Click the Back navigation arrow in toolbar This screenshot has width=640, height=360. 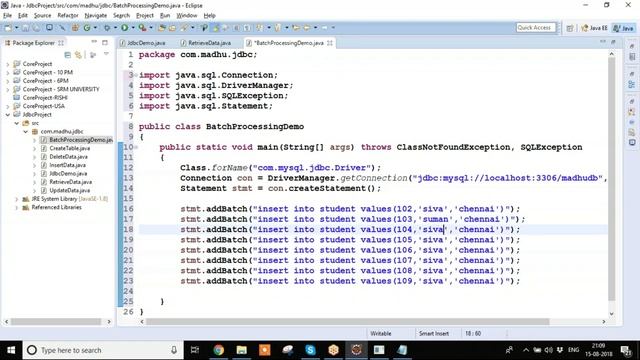click(x=307, y=28)
